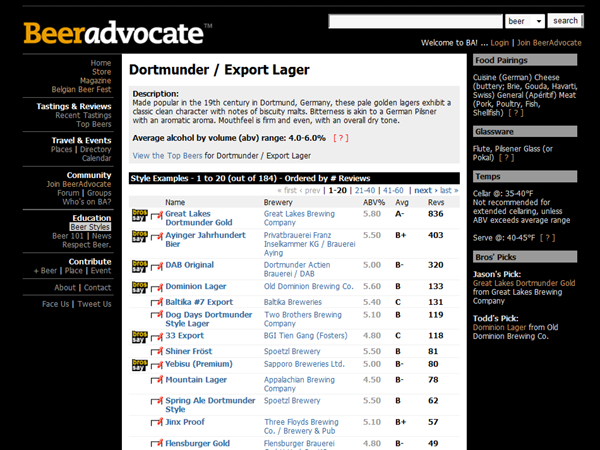Click the review icon beside Great Lakes Dortmunder Gold
The width and height of the screenshot is (600, 450).
click(x=157, y=215)
